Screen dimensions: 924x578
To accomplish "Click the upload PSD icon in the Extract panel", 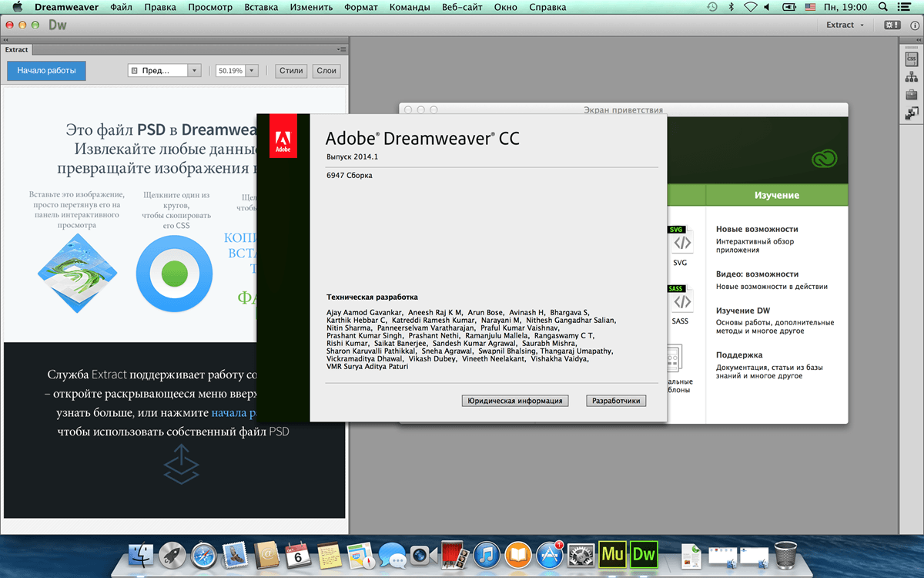I will 182,464.
